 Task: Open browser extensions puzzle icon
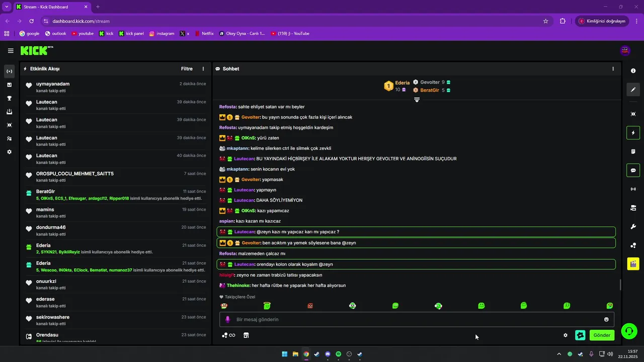(562, 21)
